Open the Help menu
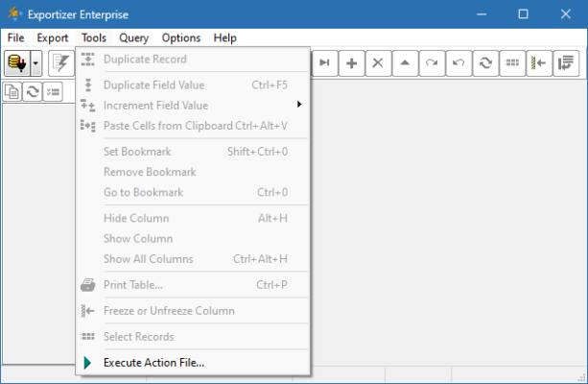 pos(225,37)
